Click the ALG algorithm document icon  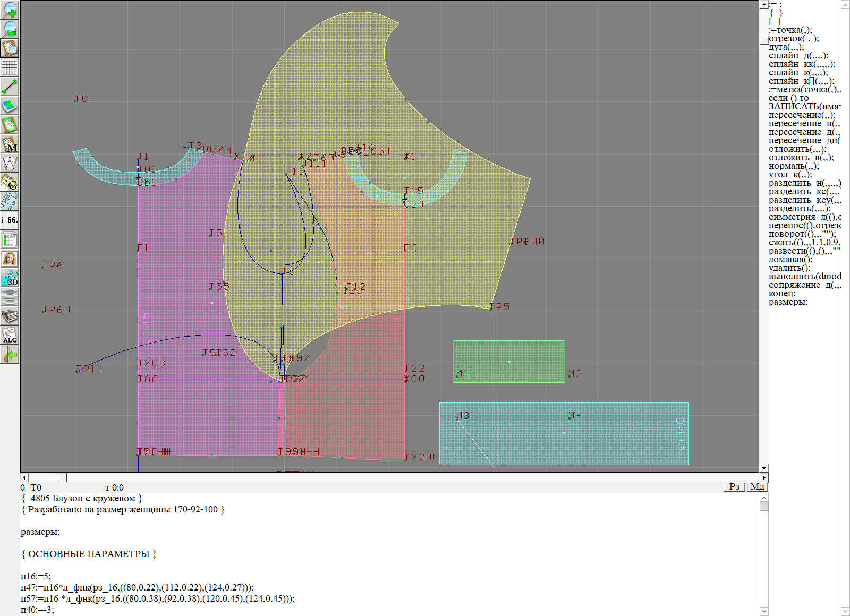[10, 335]
